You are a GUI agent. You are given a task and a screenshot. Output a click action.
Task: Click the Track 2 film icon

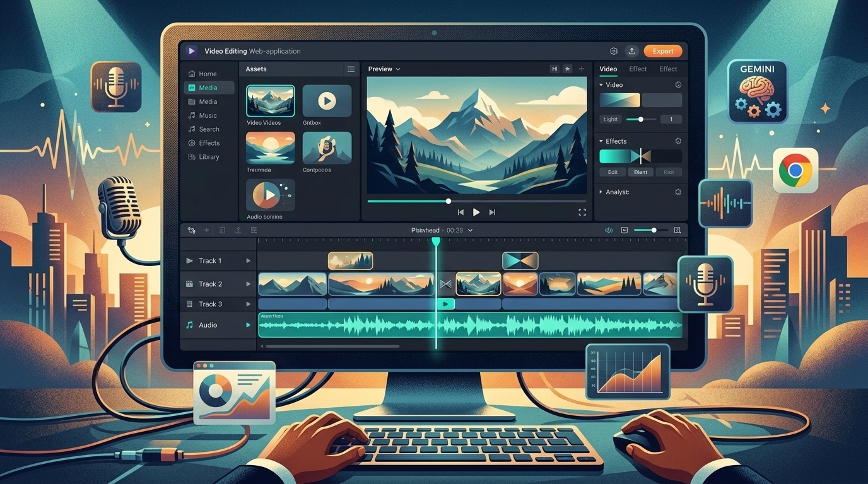coord(189,284)
